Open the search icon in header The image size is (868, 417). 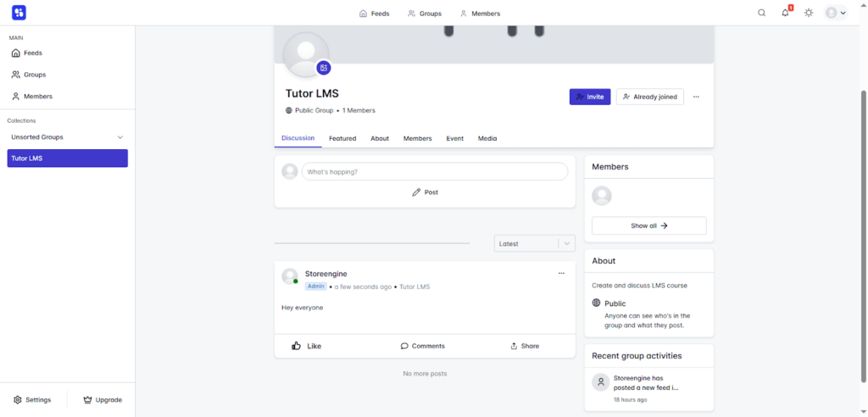762,13
